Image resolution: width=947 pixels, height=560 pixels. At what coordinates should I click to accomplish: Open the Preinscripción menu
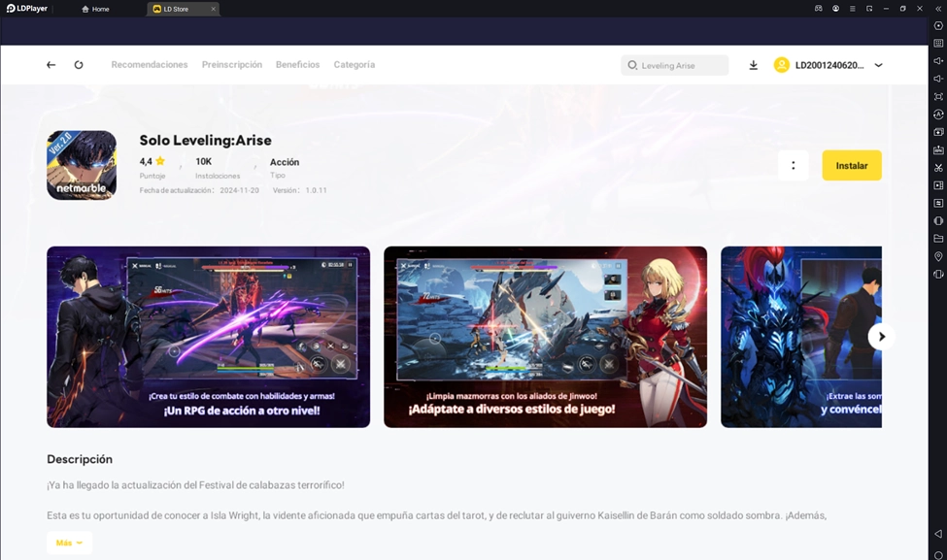(232, 65)
